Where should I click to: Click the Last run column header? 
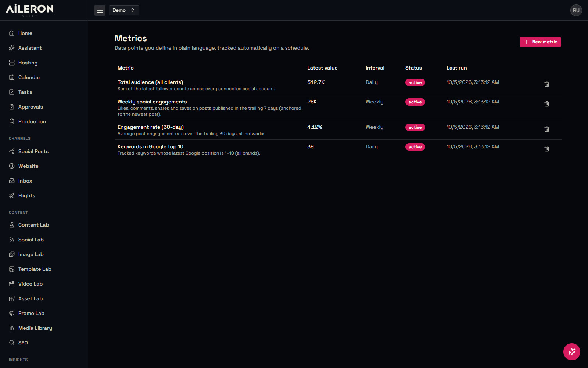click(457, 68)
